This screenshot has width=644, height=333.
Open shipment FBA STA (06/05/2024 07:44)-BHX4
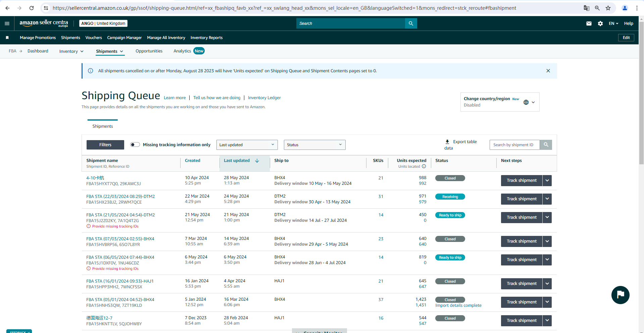point(120,257)
